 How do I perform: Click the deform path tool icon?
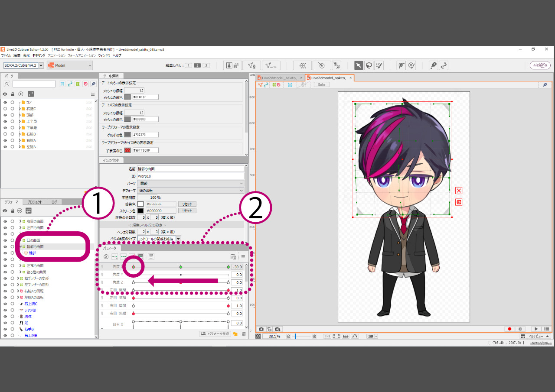coord(402,65)
